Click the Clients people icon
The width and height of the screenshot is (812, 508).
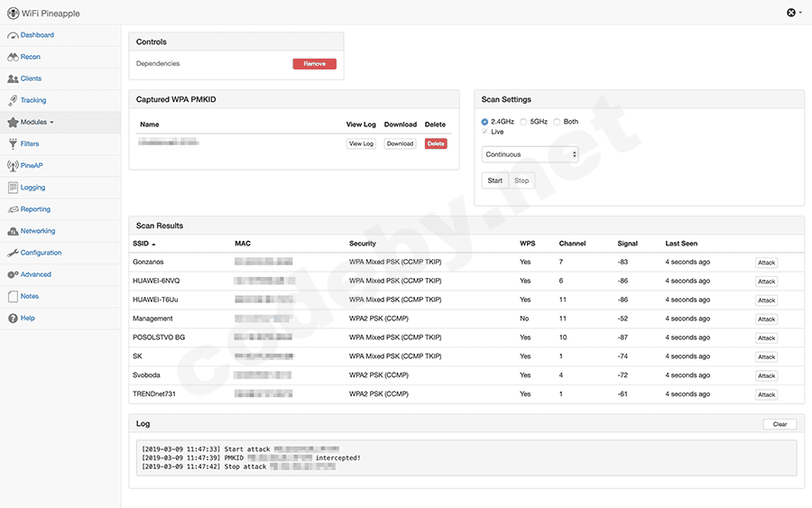[13, 79]
